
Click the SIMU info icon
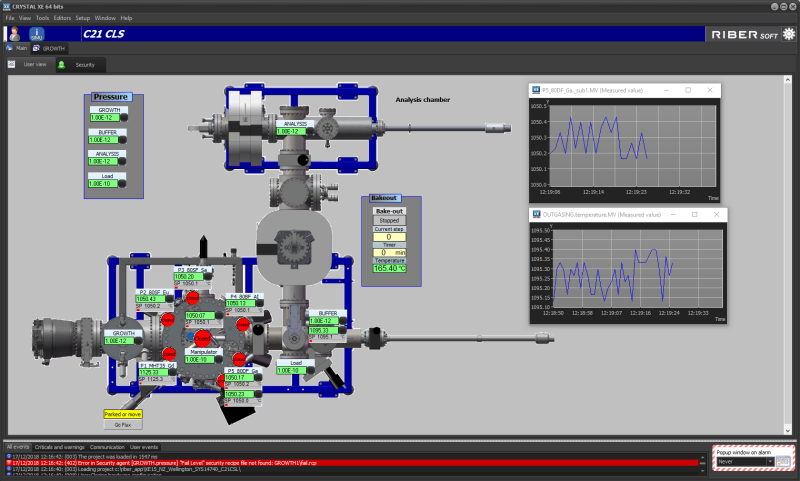click(36, 33)
